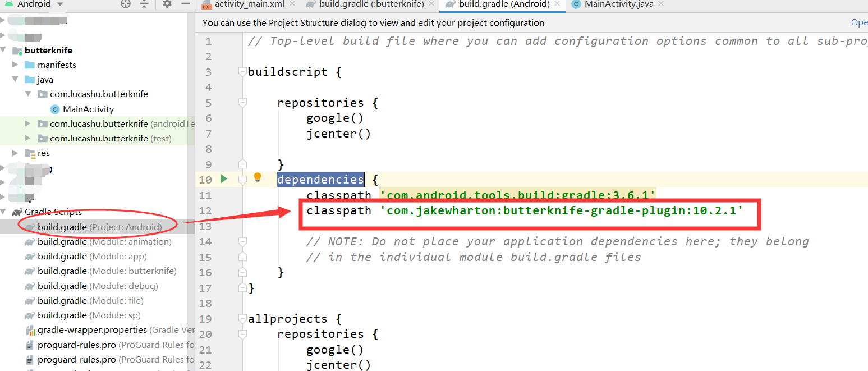Open Project panel settings gear
Image resolution: width=868 pixels, height=371 pixels.
166,4
